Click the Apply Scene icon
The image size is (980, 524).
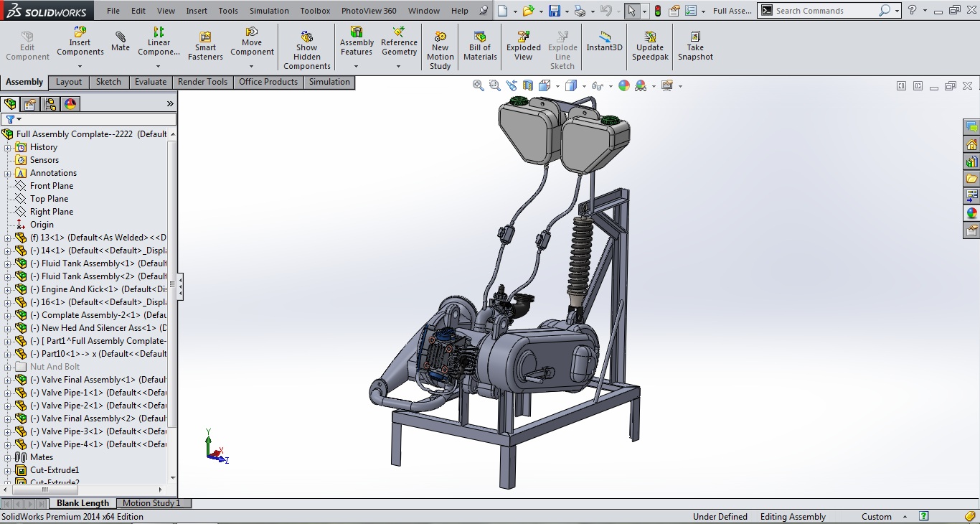coord(641,85)
